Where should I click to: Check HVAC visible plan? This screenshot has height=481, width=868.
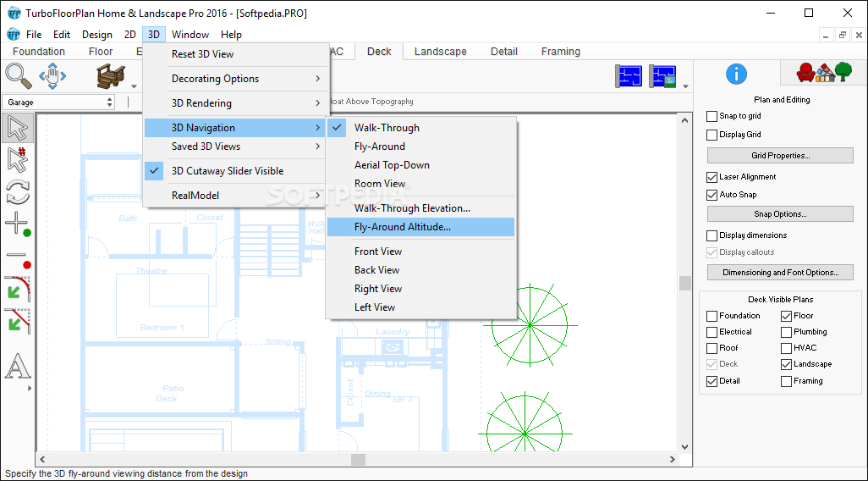pyautogui.click(x=786, y=349)
